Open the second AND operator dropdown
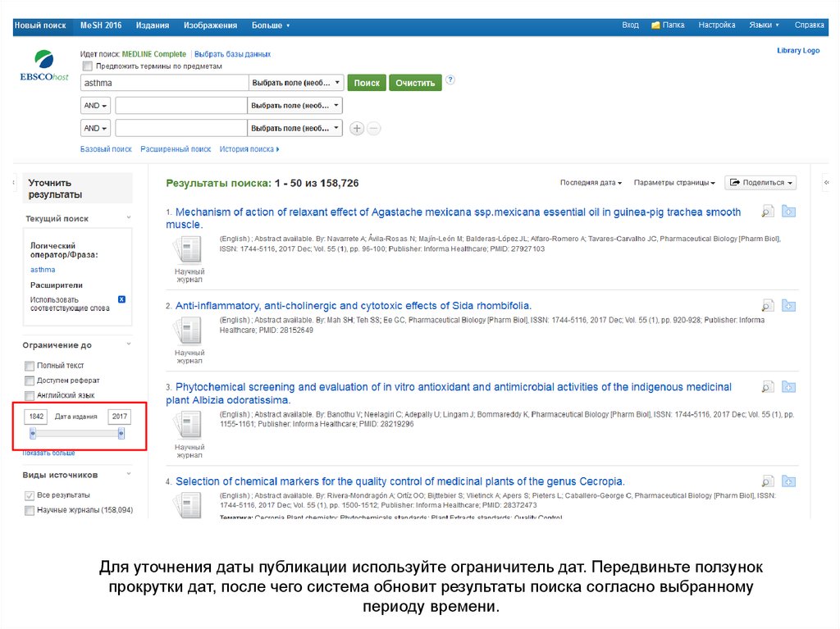The image size is (840, 629). 95,129
